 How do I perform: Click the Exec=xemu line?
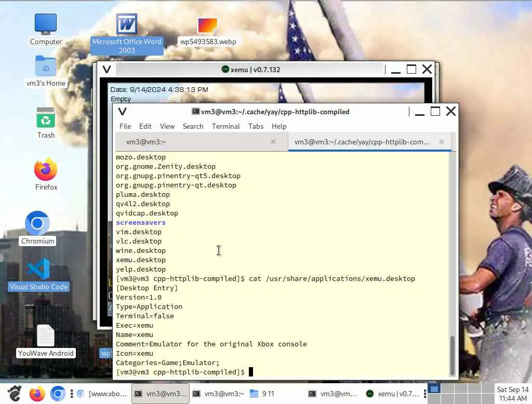(135, 325)
